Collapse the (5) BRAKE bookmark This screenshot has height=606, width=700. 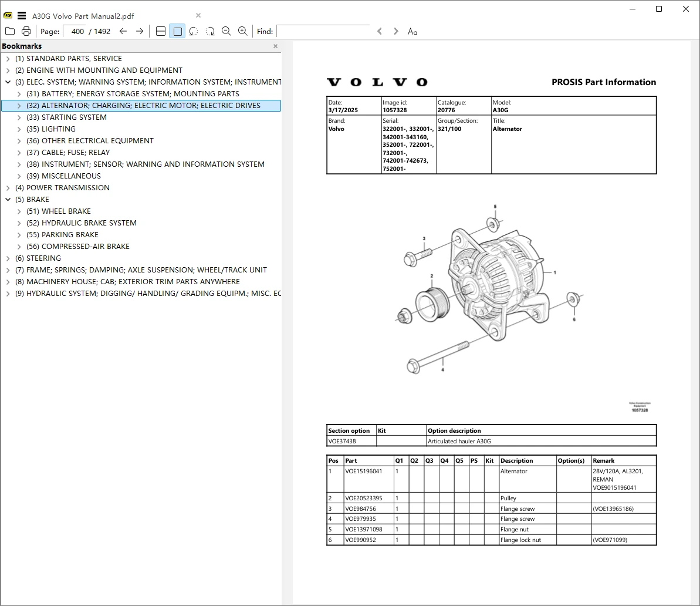pos(8,199)
